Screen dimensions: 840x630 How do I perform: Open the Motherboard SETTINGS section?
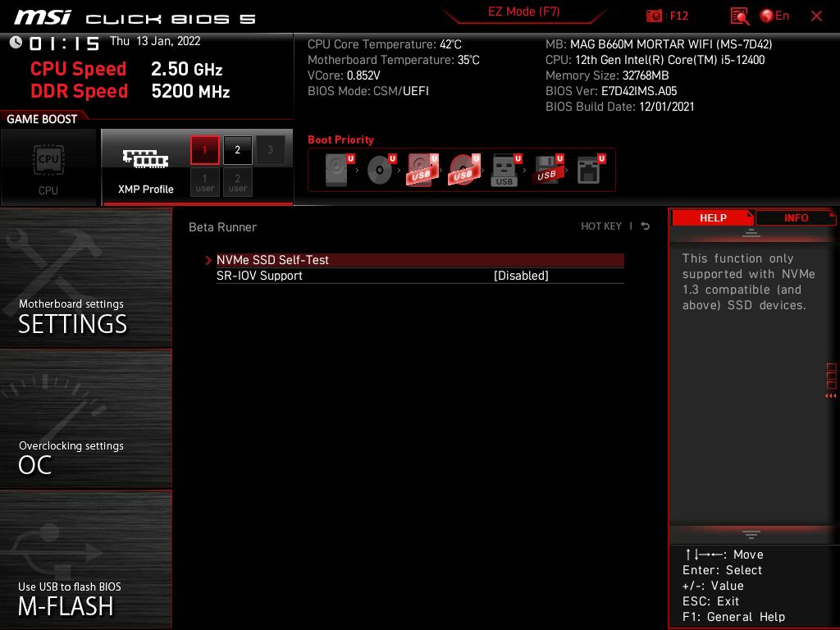tap(85, 277)
